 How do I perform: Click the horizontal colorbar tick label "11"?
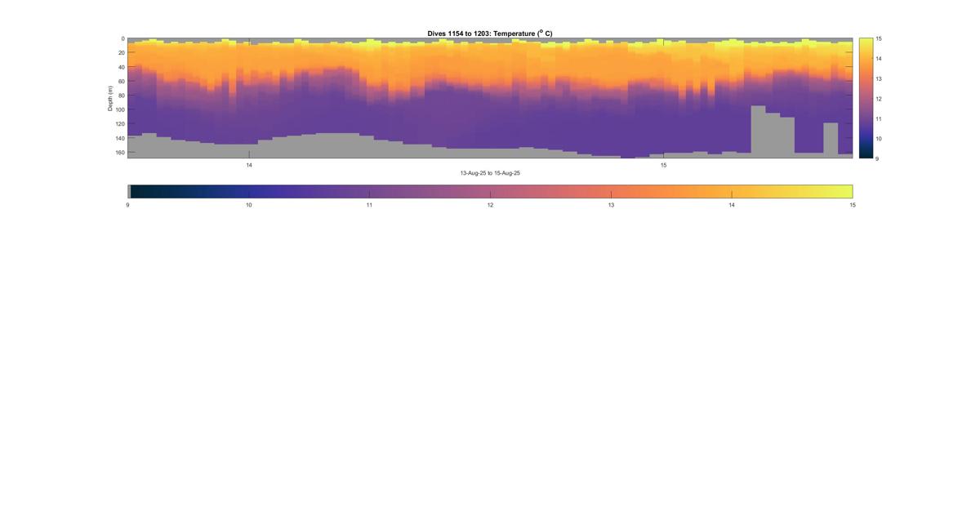(x=369, y=205)
